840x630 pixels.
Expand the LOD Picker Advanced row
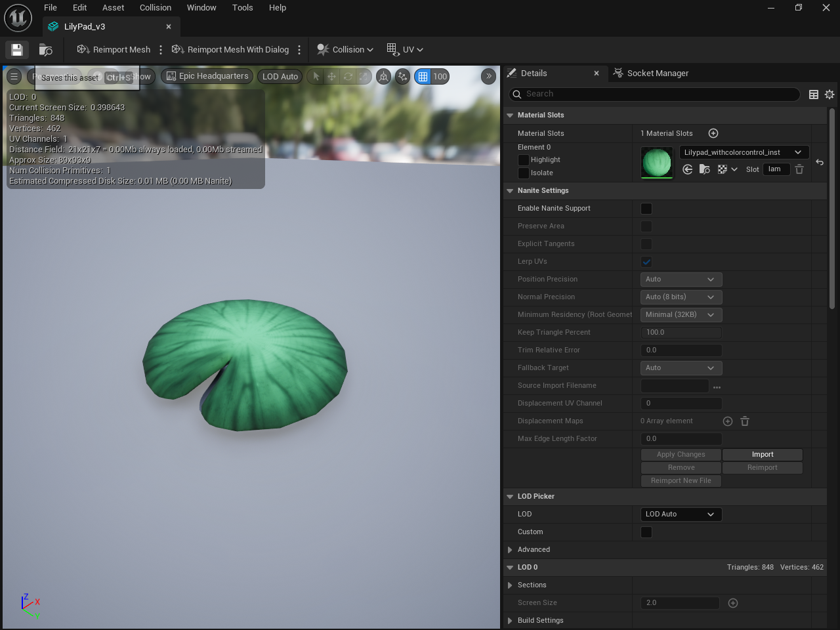[510, 550]
